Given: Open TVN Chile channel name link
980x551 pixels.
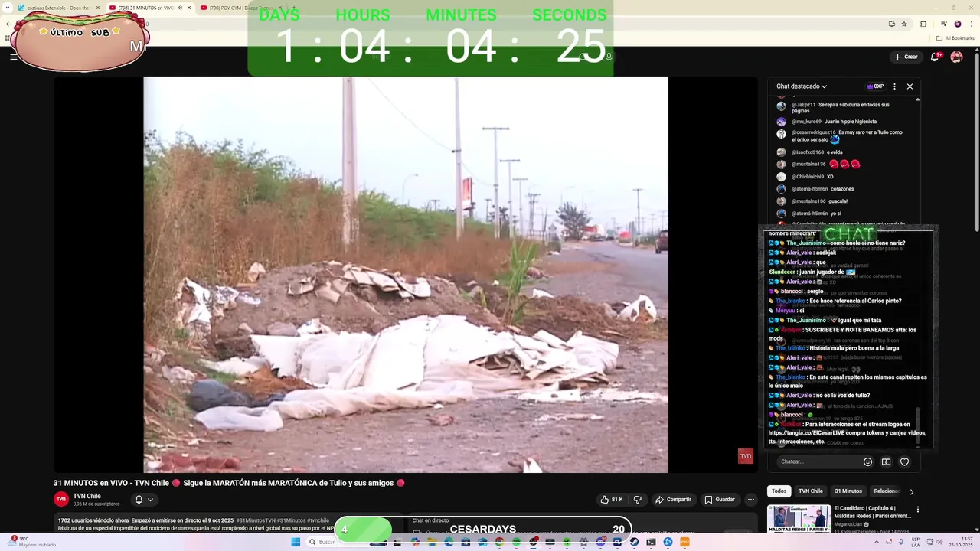Looking at the screenshot, I should click(x=87, y=496).
